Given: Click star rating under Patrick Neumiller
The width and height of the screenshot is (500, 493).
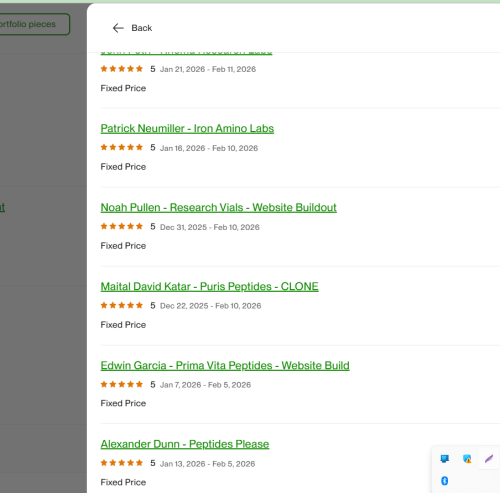Looking at the screenshot, I should click(x=122, y=147).
